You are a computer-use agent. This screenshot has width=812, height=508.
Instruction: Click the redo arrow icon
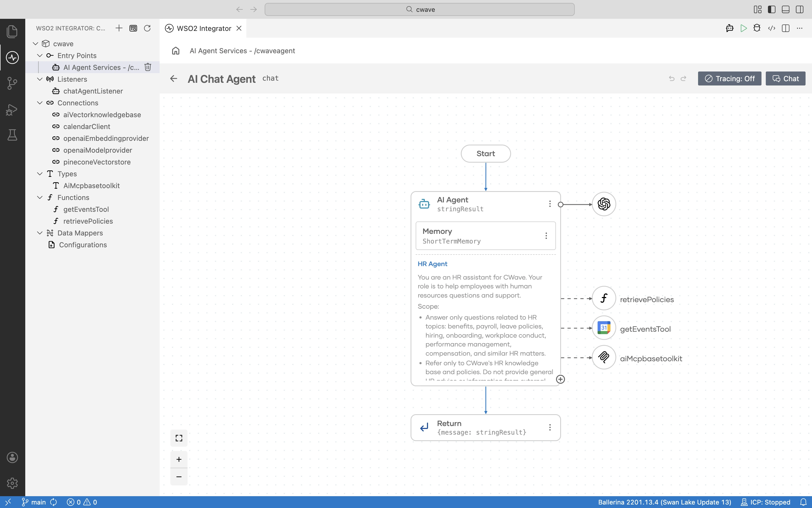point(683,78)
